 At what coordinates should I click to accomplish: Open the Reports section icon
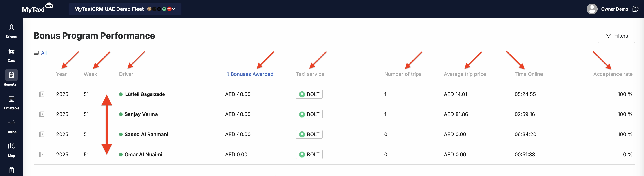pos(11,75)
